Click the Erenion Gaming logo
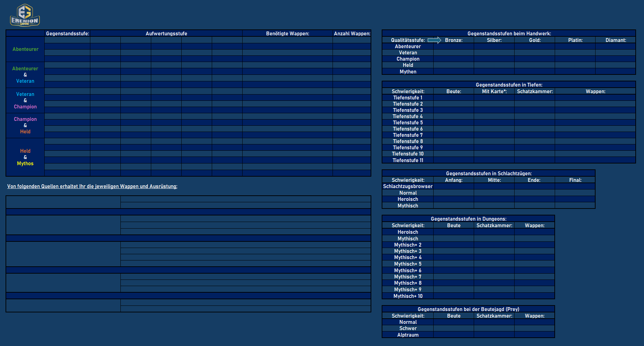644x346 pixels. 25,16
